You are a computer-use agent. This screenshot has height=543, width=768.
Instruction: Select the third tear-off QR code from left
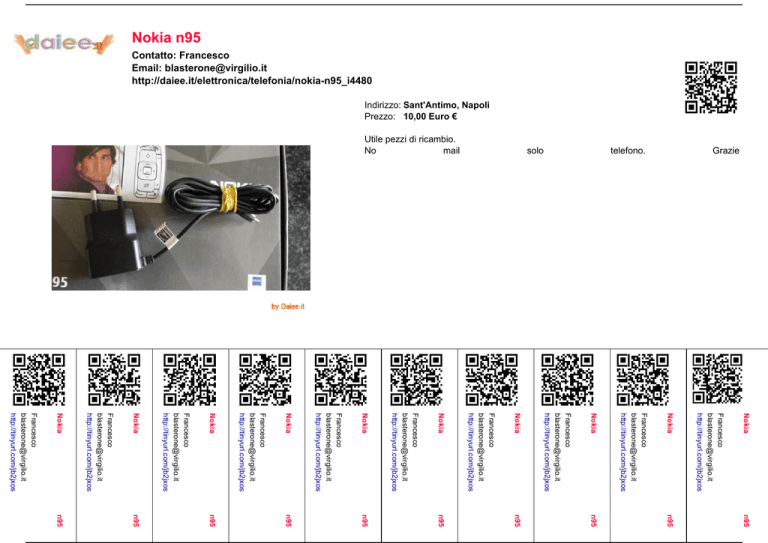click(x=189, y=378)
